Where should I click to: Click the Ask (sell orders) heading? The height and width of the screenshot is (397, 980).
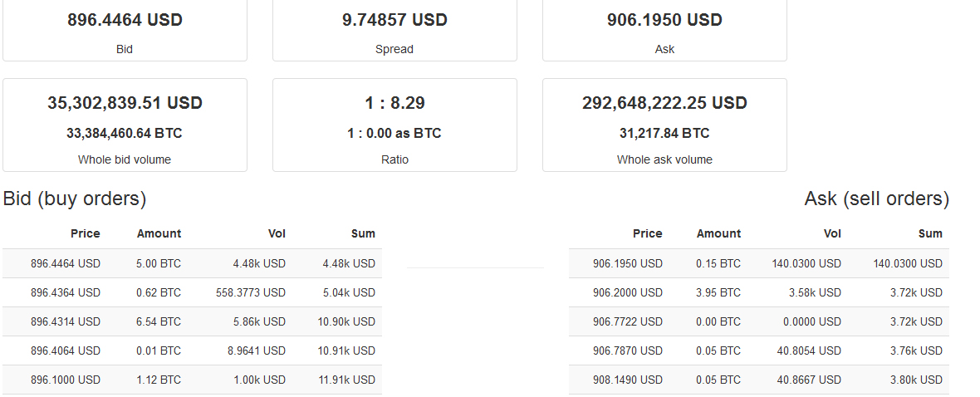(x=876, y=198)
